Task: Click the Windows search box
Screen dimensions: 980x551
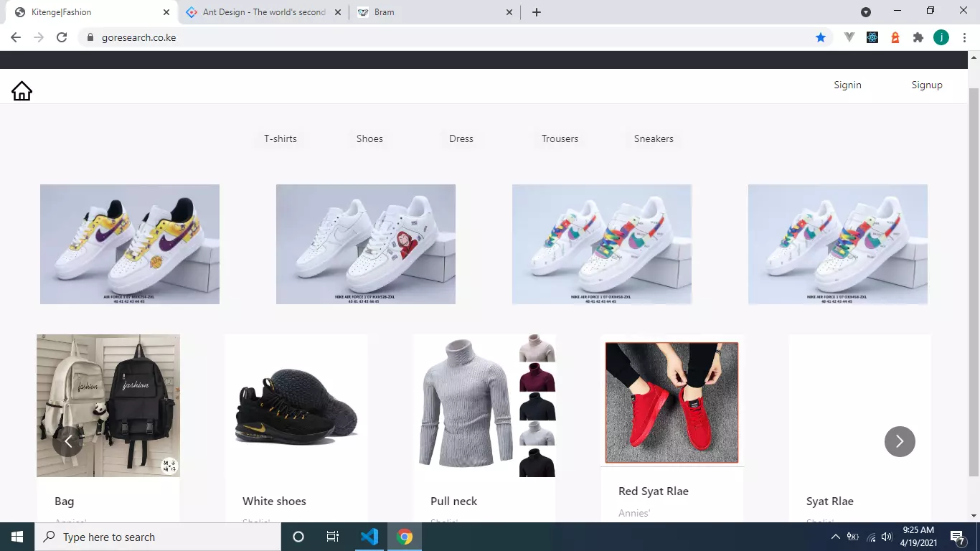Action: coord(158,537)
